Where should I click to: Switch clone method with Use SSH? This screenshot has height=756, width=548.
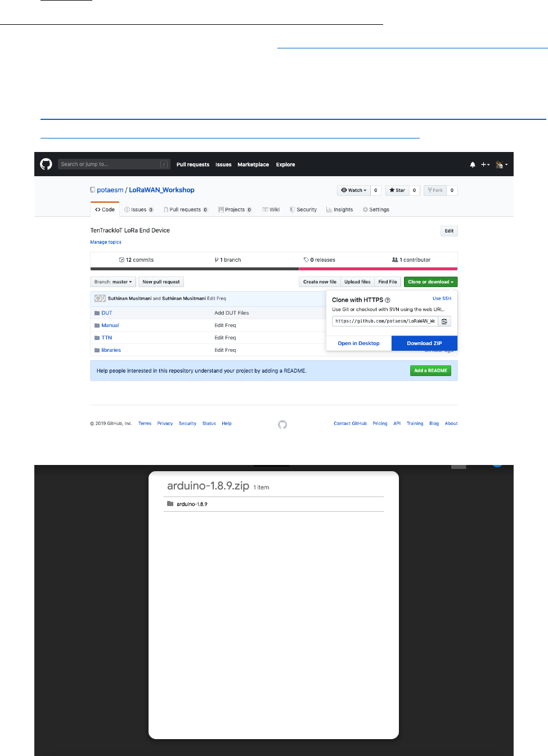point(442,298)
